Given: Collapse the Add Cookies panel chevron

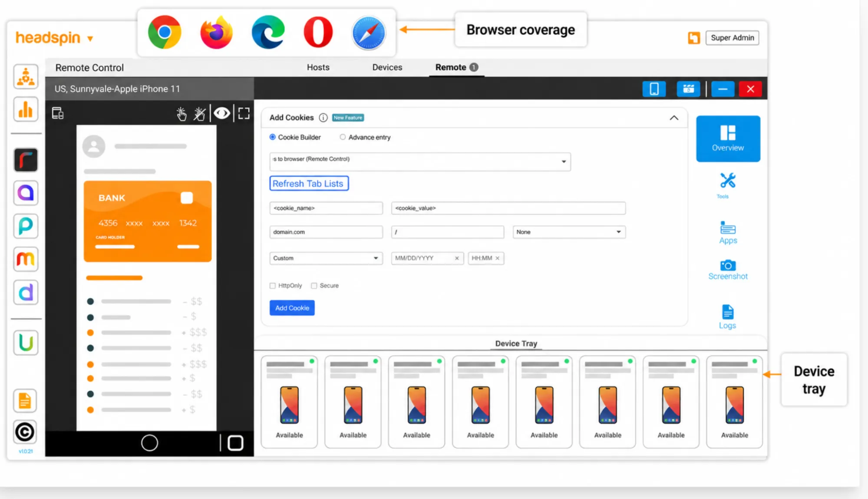Looking at the screenshot, I should click(x=674, y=118).
